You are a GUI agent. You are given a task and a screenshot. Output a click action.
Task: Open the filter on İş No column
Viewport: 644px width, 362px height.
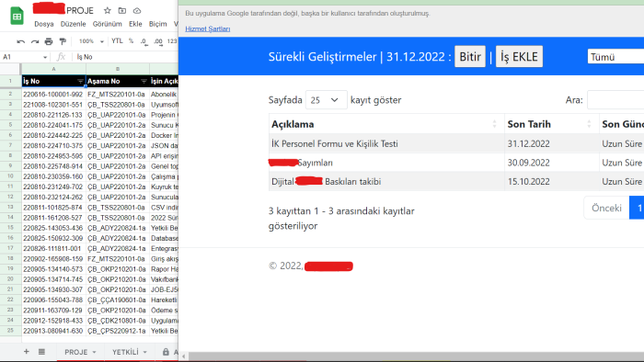80,81
